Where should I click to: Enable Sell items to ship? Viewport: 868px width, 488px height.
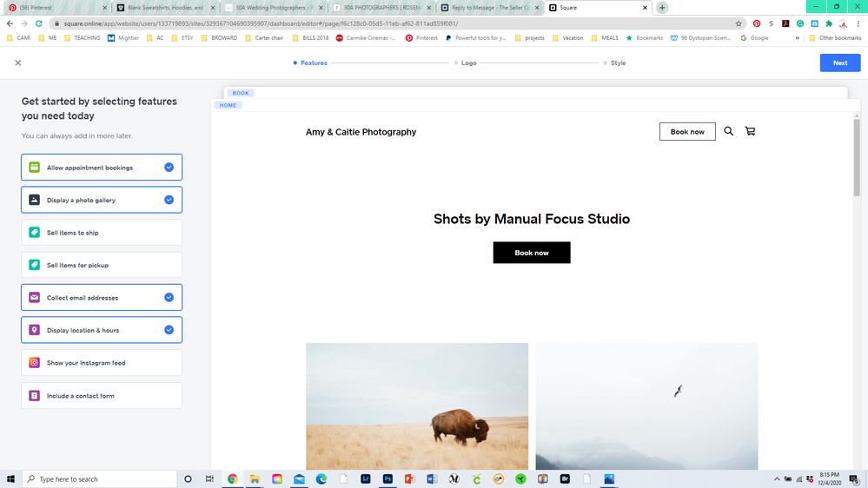(x=102, y=233)
